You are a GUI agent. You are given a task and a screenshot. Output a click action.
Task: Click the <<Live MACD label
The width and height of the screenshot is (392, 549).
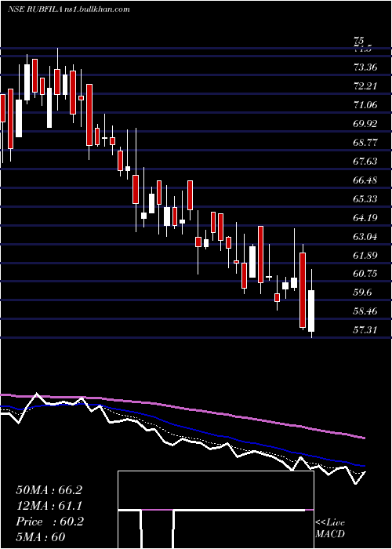click(330, 528)
